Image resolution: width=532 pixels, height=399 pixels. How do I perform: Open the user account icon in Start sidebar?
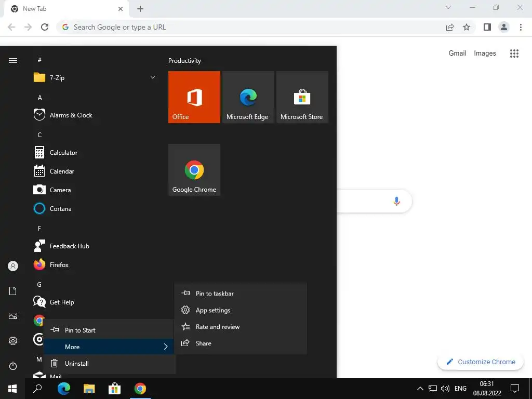click(13, 266)
